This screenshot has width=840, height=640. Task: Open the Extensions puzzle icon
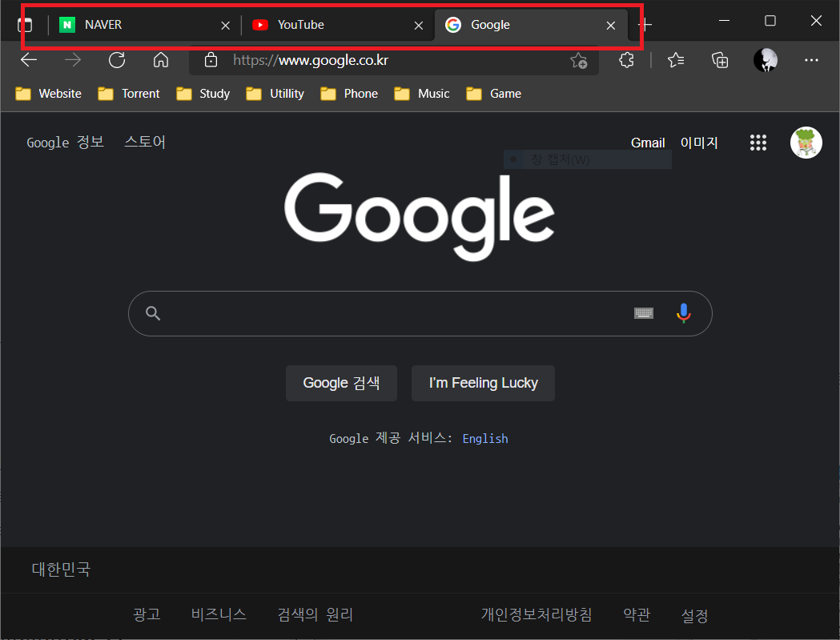[x=626, y=60]
